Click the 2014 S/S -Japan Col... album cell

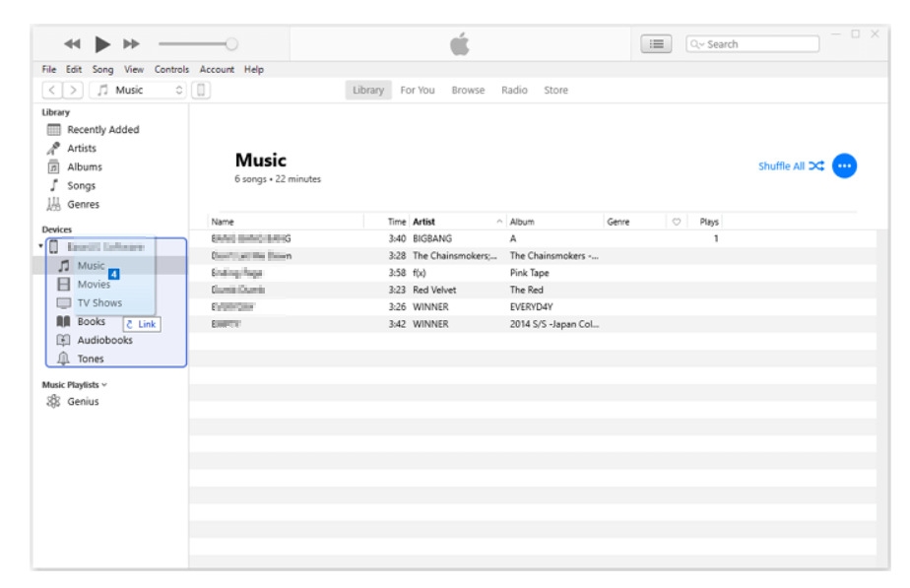point(554,324)
